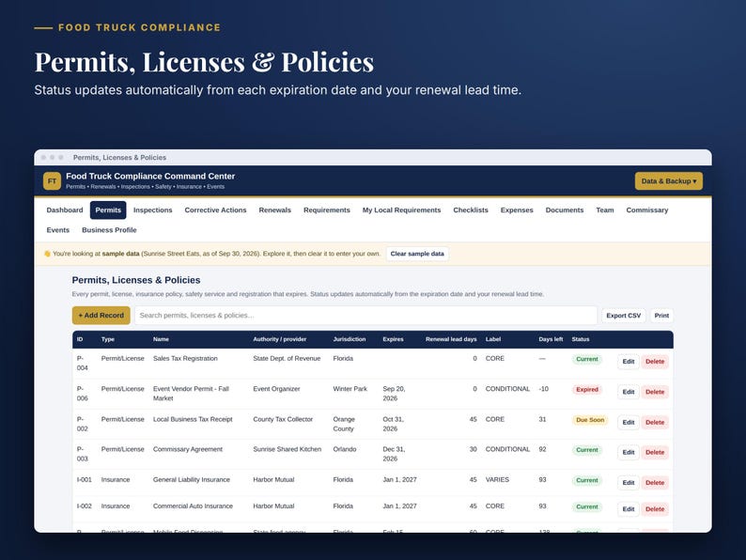Screen dimensions: 746x560
Task: Click the Name column header
Action: tap(161, 339)
